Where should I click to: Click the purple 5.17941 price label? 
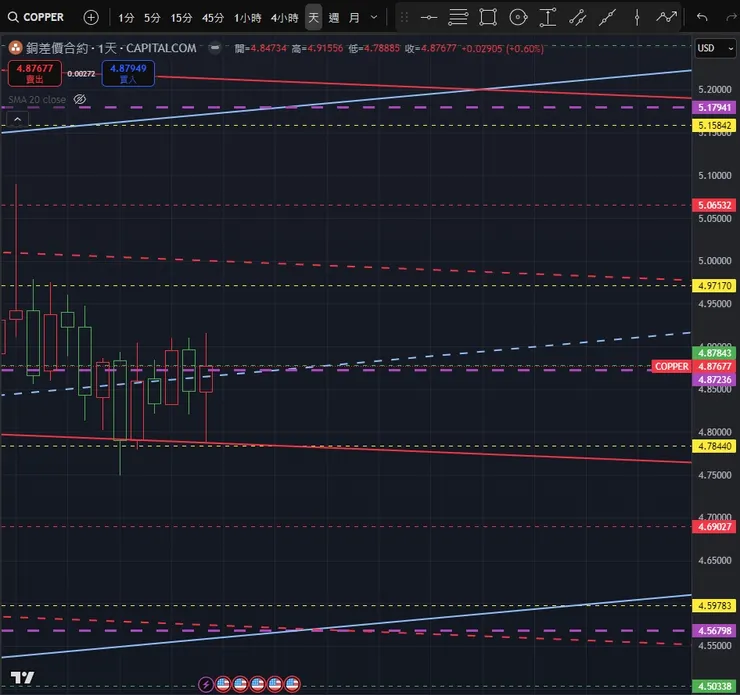[714, 108]
